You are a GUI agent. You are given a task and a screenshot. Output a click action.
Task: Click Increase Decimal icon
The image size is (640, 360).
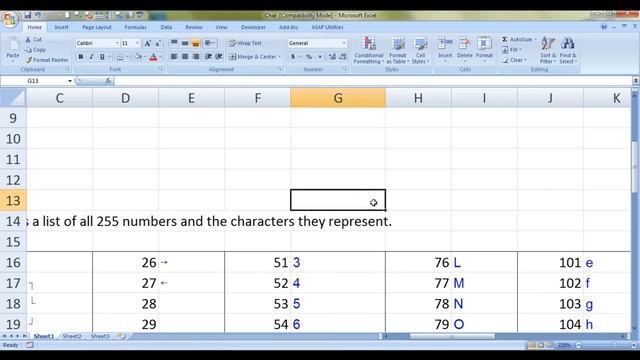point(332,57)
